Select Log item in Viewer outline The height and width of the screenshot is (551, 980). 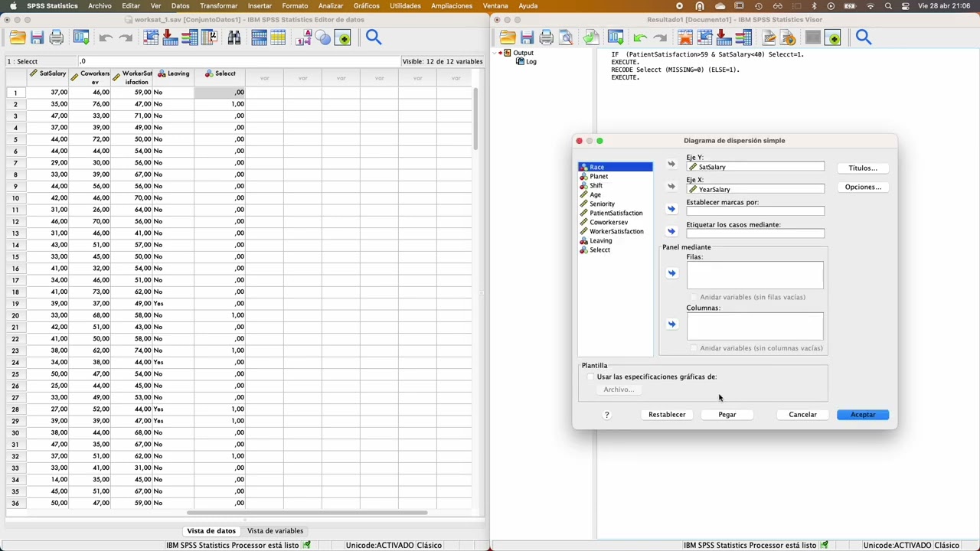pyautogui.click(x=531, y=61)
